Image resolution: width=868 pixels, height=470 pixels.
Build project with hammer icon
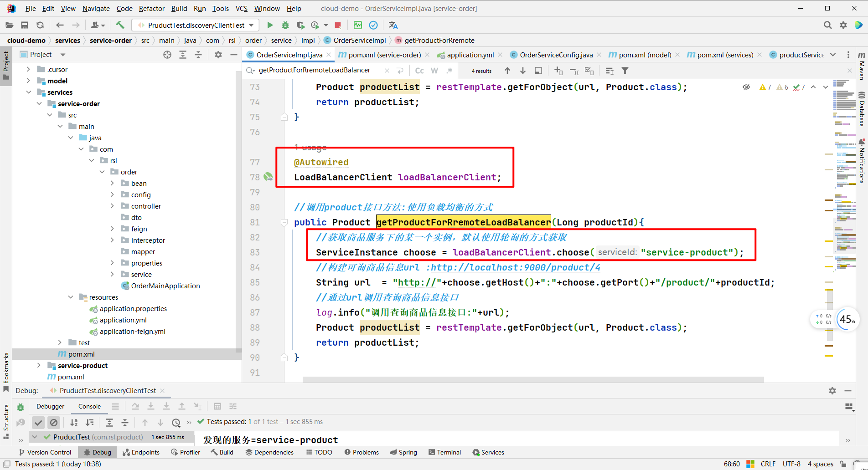coord(120,25)
